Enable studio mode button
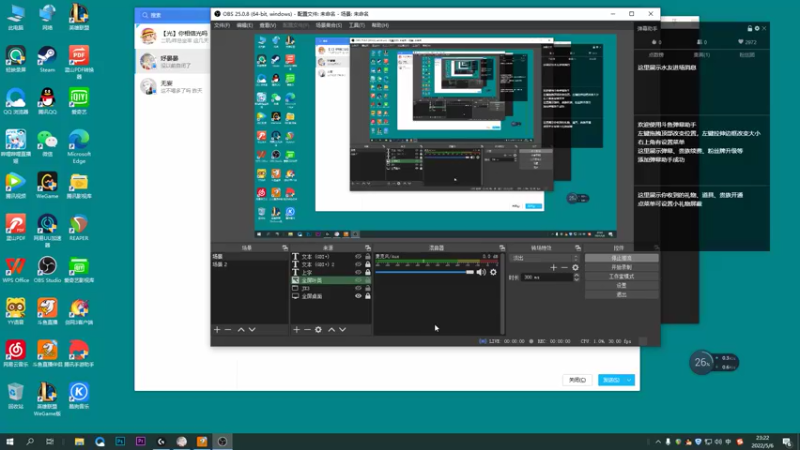This screenshot has height=450, width=800. [621, 277]
